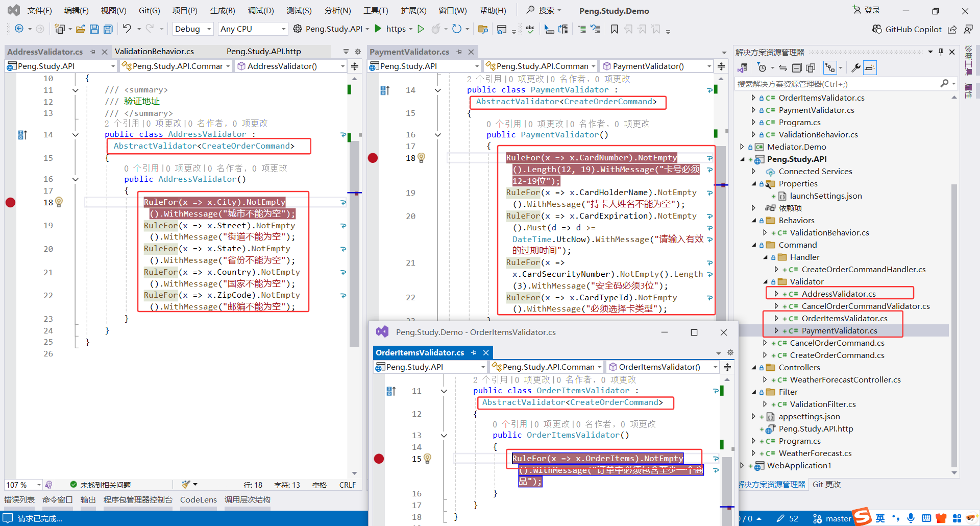Screen dimensions: 980x526
Task: Toggle breakpoint on OrderItemsValidator line 15
Action: 379,459
